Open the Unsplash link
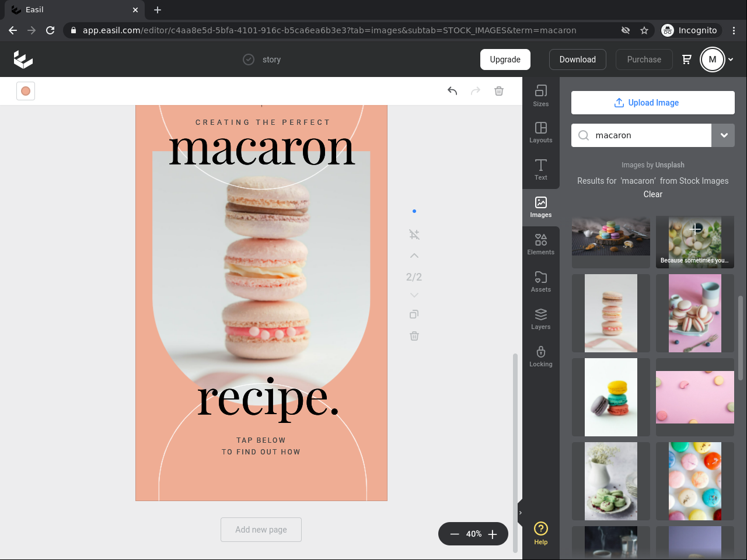The image size is (747, 560). click(x=670, y=165)
